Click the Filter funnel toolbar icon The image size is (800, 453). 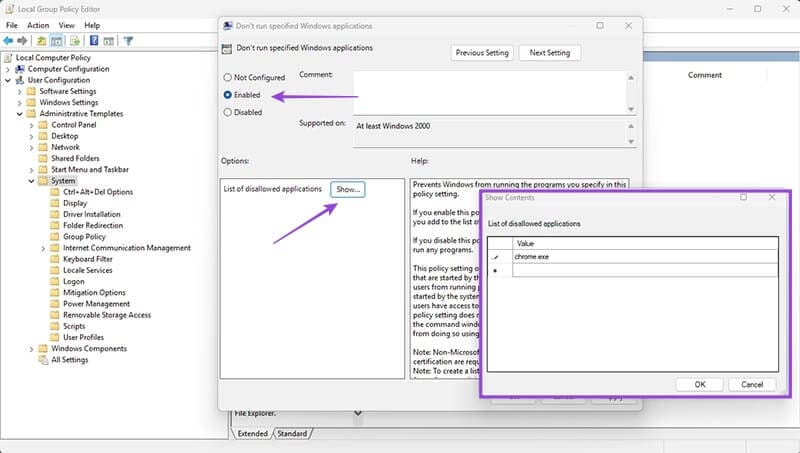[x=129, y=41]
